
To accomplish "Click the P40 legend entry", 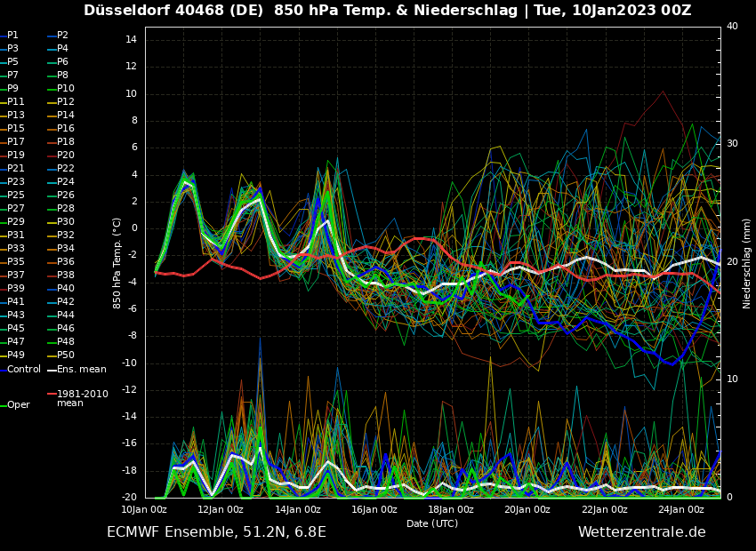I will pyautogui.click(x=66, y=289).
